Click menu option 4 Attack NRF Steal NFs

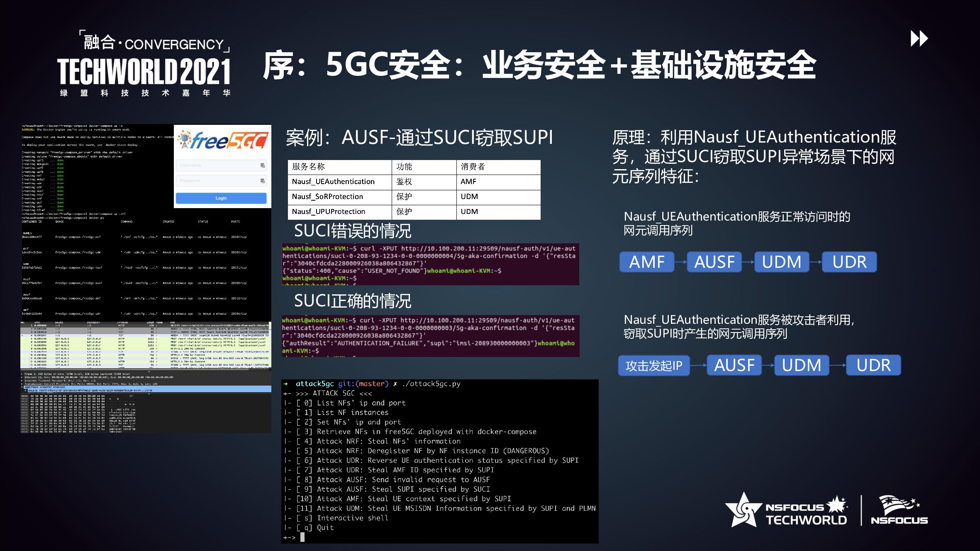click(388, 441)
